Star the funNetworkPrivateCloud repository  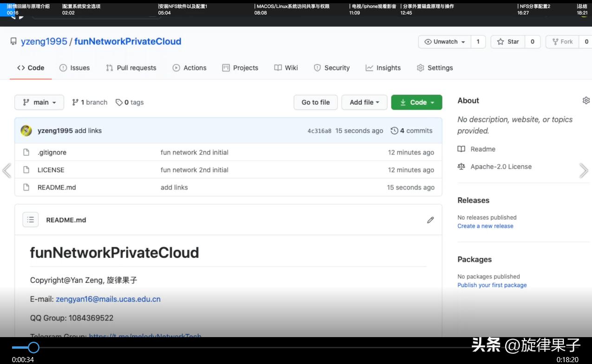coord(508,42)
